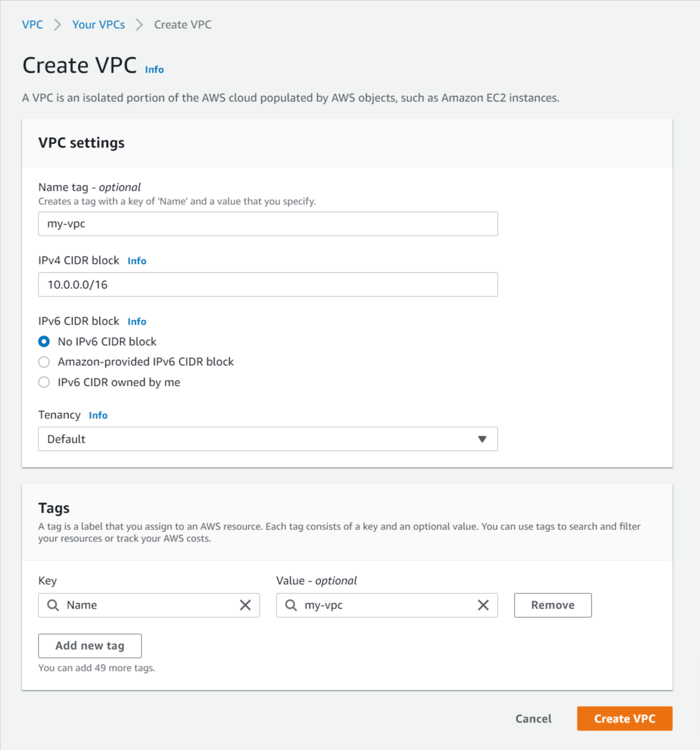Image resolution: width=700 pixels, height=750 pixels.
Task: Cancel the VPC creation
Action: (x=533, y=719)
